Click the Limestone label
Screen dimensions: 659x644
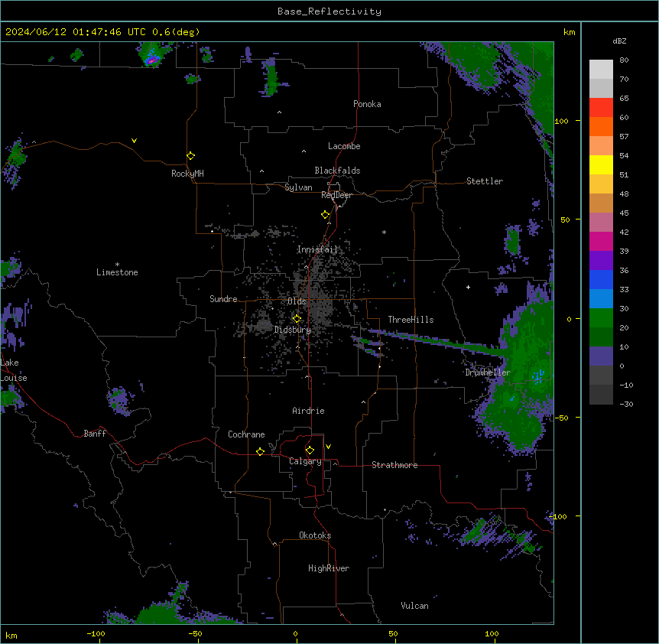click(x=117, y=272)
